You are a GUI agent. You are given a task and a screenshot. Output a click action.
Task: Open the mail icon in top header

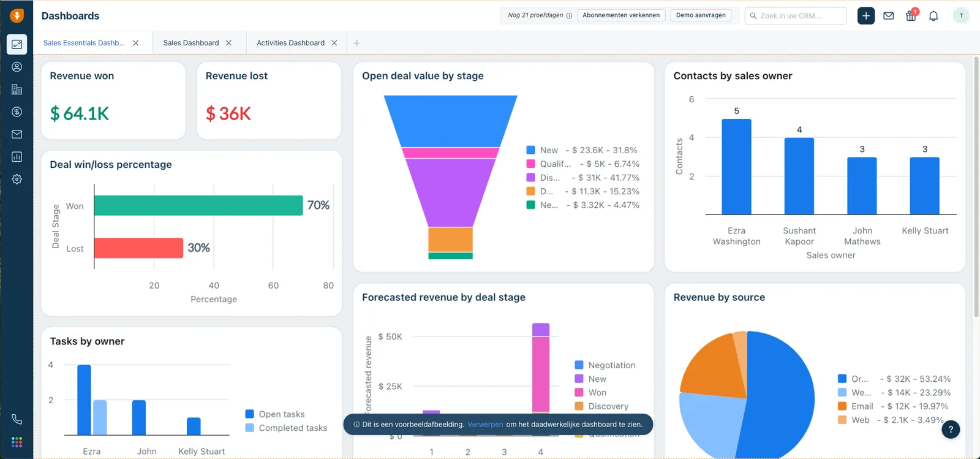point(889,16)
